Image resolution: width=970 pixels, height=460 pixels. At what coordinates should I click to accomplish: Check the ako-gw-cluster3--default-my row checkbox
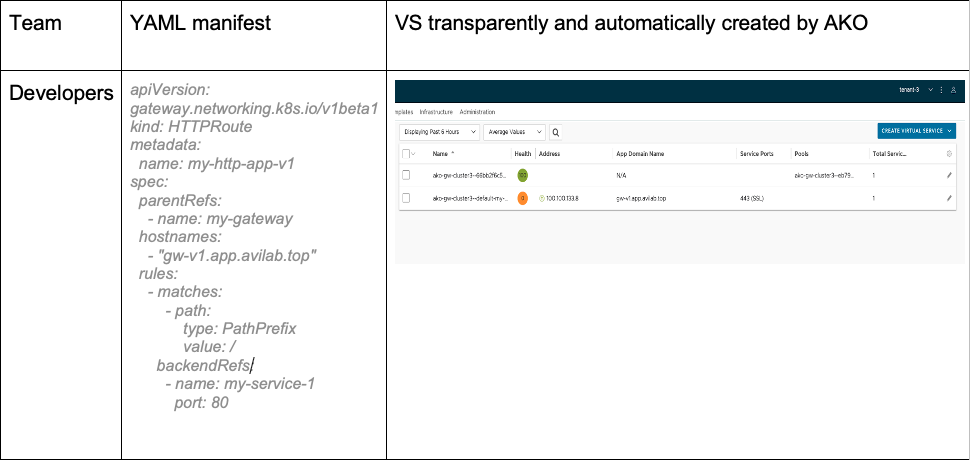point(406,198)
